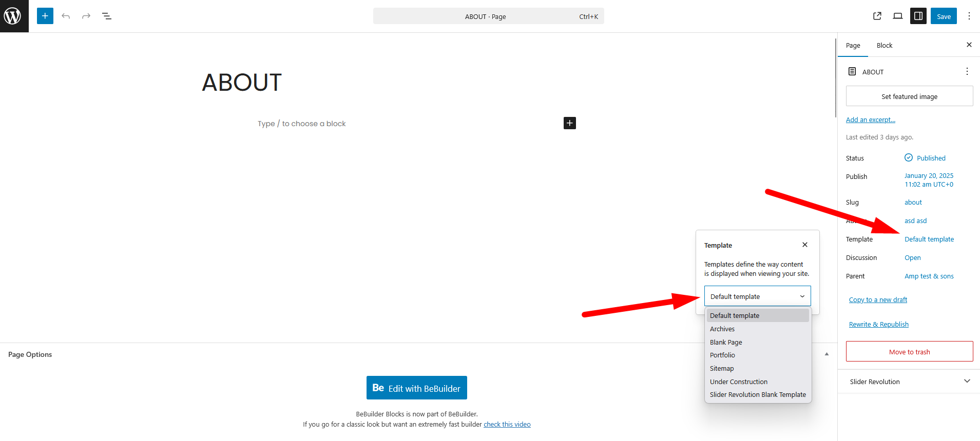Screen dimensions: 980x441
Task: Click the redo arrow icon
Action: (86, 16)
